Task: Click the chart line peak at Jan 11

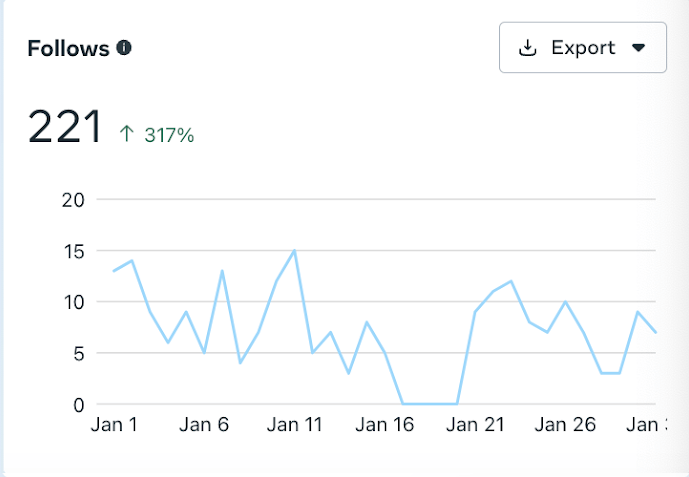Action: pos(294,250)
